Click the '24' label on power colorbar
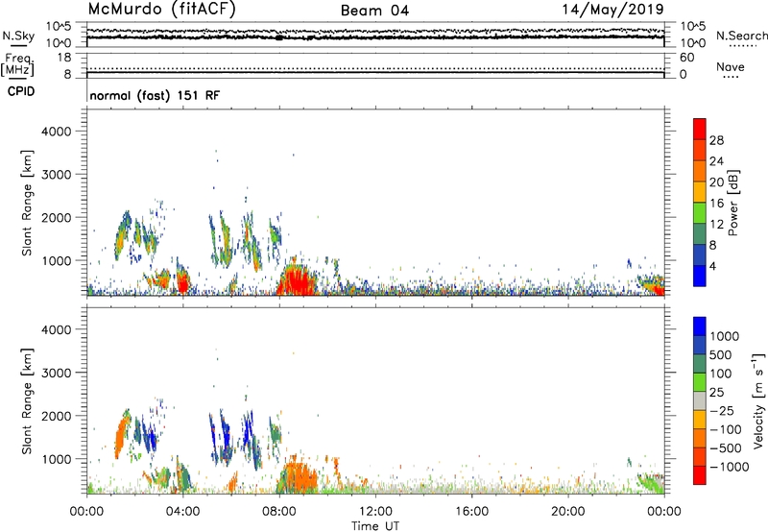The width and height of the screenshot is (768, 532). pos(716,161)
